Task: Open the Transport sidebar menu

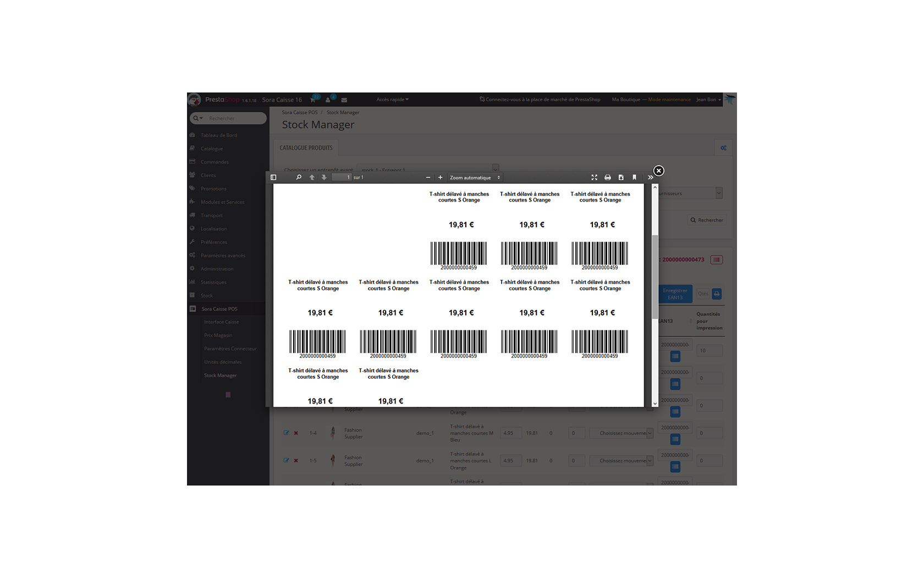Action: (211, 215)
